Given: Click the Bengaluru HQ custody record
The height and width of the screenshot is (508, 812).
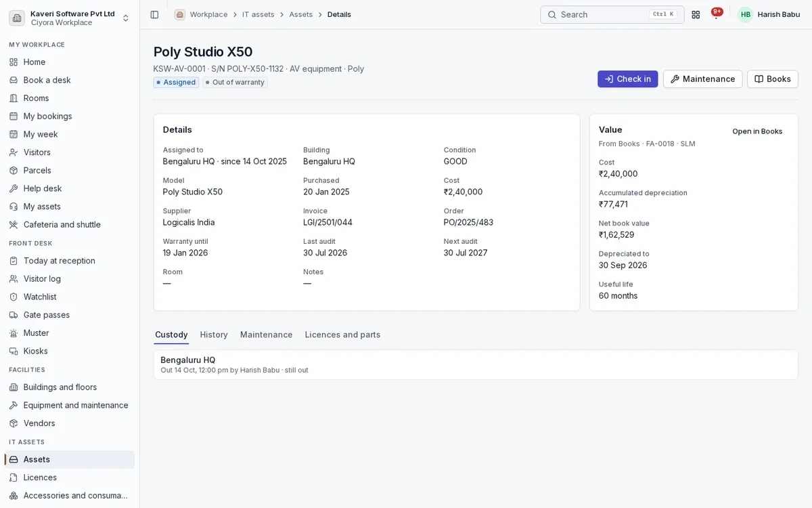Looking at the screenshot, I should tap(476, 364).
